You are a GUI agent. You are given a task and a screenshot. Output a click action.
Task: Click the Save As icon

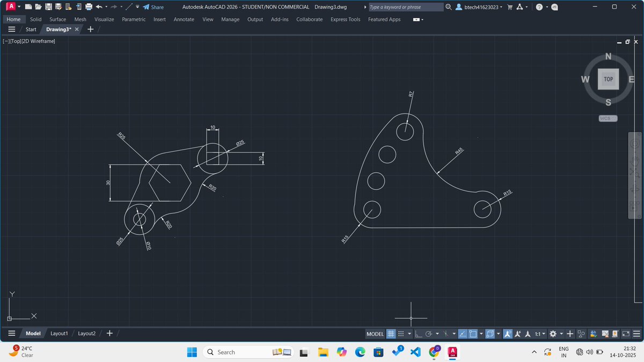pyautogui.click(x=58, y=7)
